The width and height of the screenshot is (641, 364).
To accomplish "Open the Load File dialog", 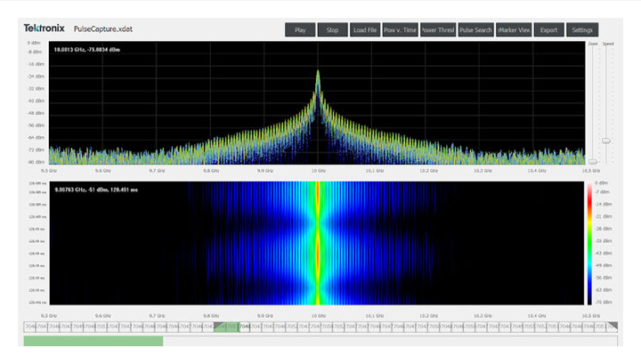I will click(365, 30).
